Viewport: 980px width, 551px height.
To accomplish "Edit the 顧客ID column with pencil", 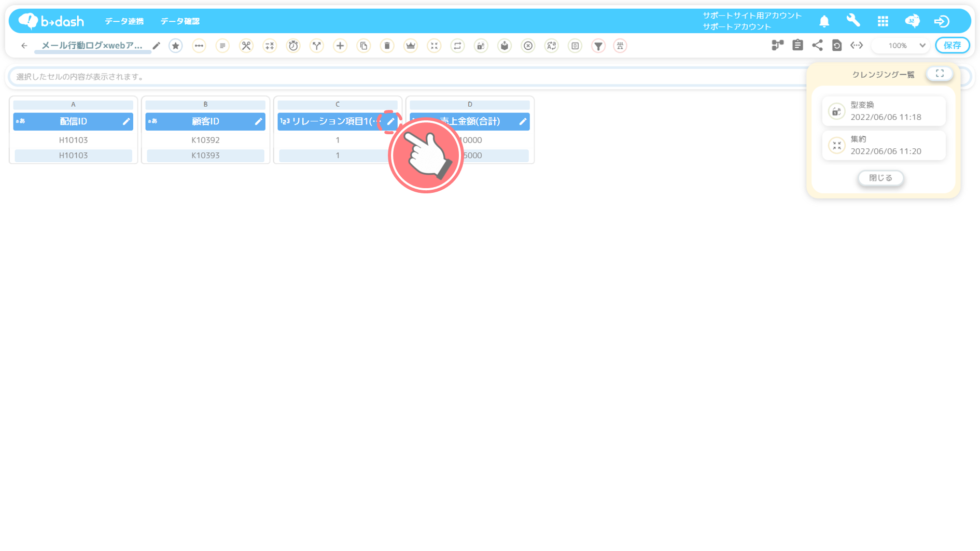I will (258, 121).
